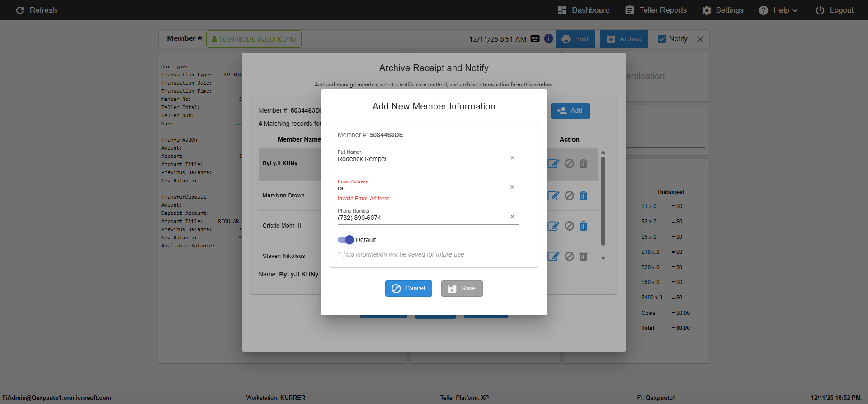
Task: Clear the Phone Number field
Action: tap(512, 217)
